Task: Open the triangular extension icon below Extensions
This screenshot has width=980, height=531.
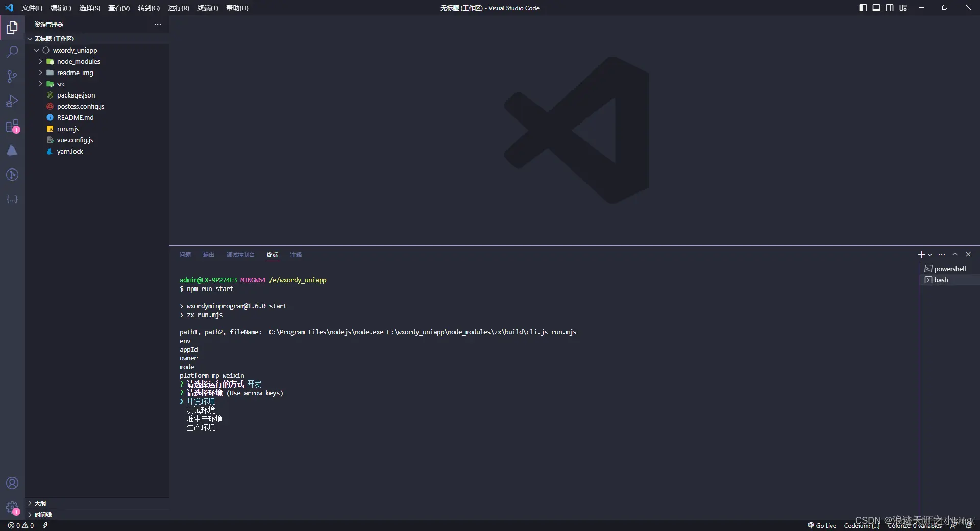Action: [12, 150]
